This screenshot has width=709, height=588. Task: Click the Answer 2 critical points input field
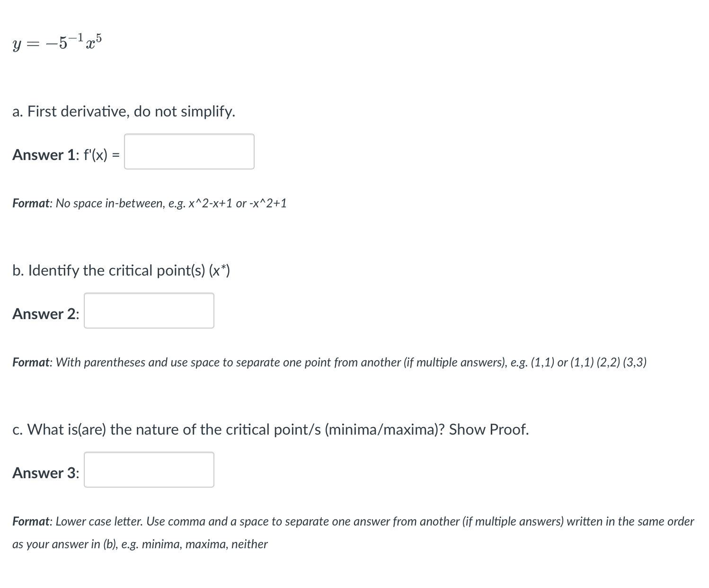pyautogui.click(x=149, y=311)
